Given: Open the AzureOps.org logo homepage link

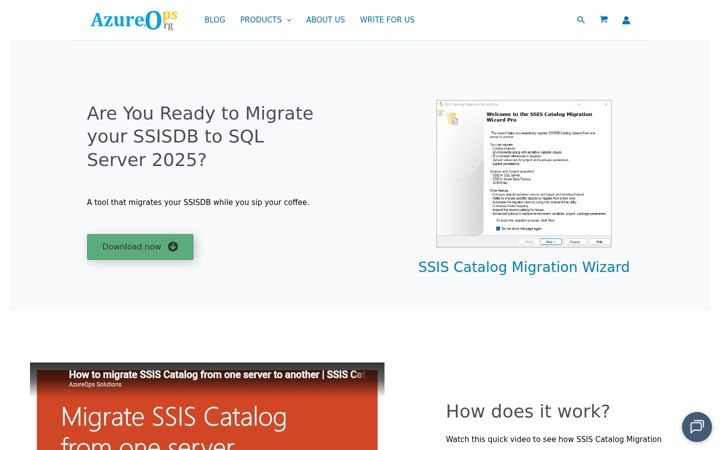Looking at the screenshot, I should pyautogui.click(x=134, y=20).
